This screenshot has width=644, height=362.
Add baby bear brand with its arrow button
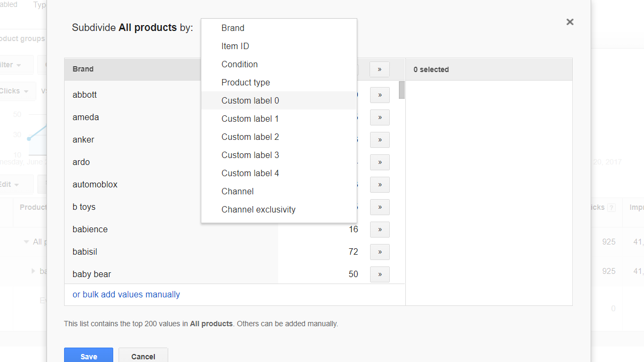(x=380, y=274)
